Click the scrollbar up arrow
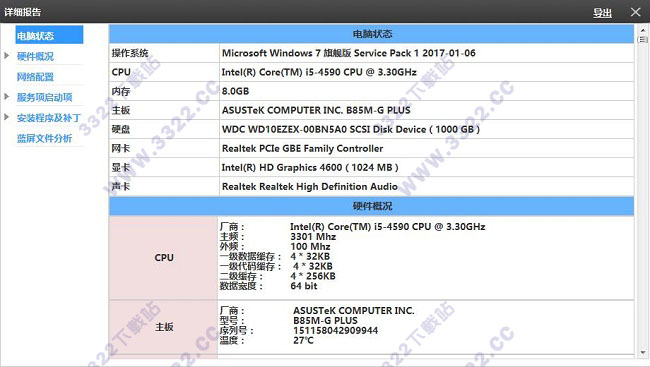650x367 pixels. (x=643, y=30)
